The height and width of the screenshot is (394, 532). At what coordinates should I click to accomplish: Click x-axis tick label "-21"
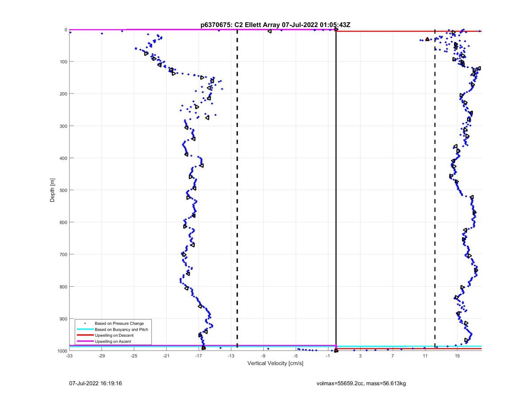pyautogui.click(x=166, y=355)
